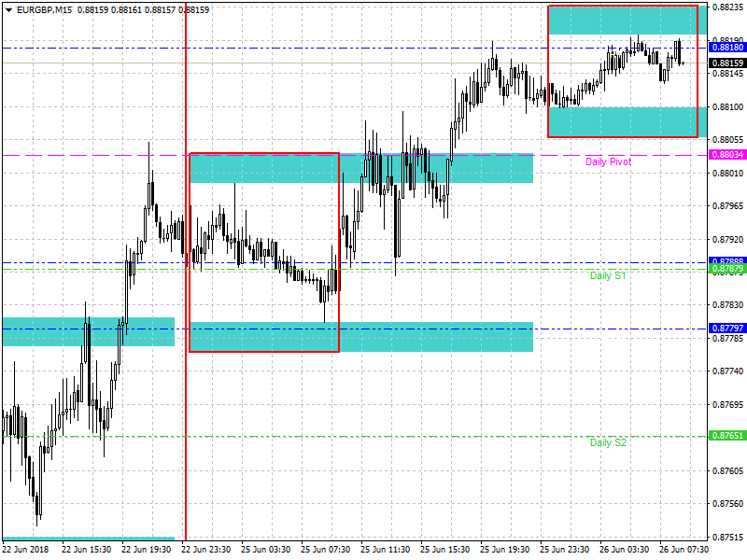This screenshot has height=560, width=747.
Task: Click the magenta dashed daily pivot line
Action: (93, 155)
